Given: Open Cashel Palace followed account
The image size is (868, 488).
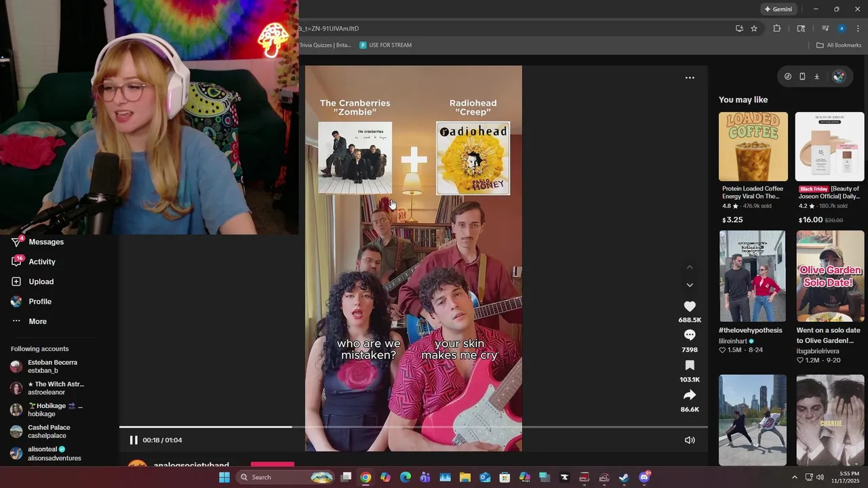Looking at the screenshot, I should pos(47,432).
